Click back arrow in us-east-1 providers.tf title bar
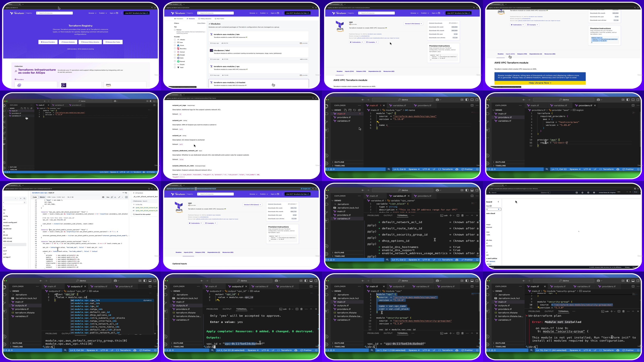 point(524,99)
